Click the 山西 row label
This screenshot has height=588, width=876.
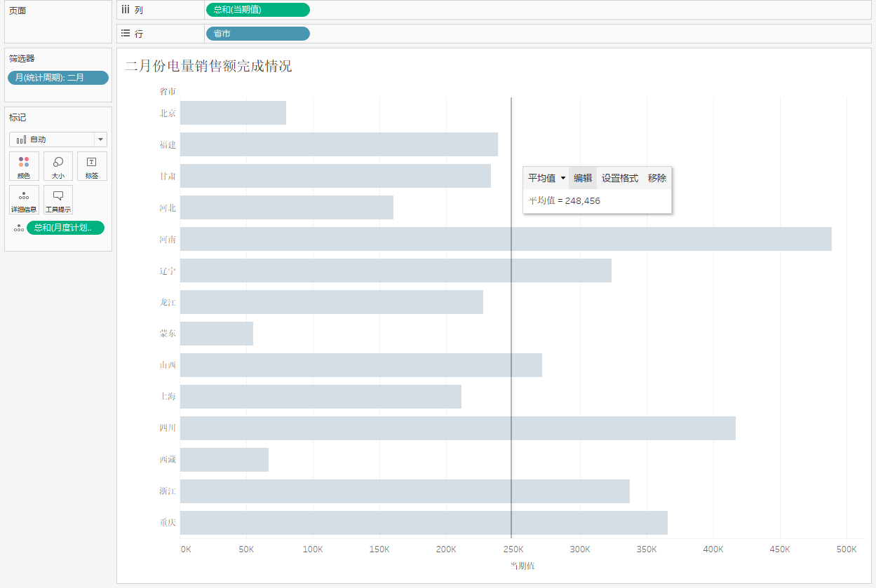[x=168, y=365]
